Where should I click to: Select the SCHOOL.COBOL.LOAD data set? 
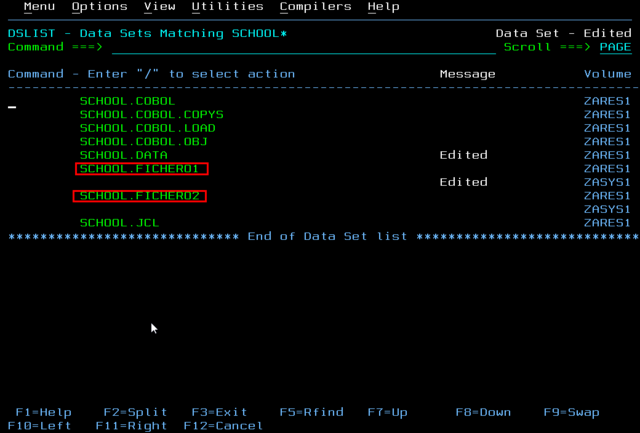(147, 128)
